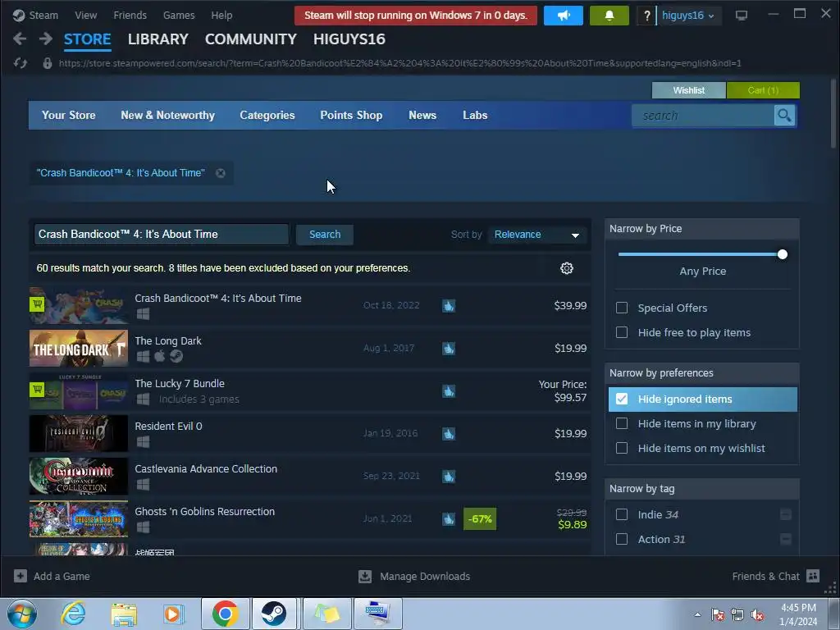Open the notifications bell button
Image resolution: width=840 pixels, height=630 pixels.
click(609, 16)
